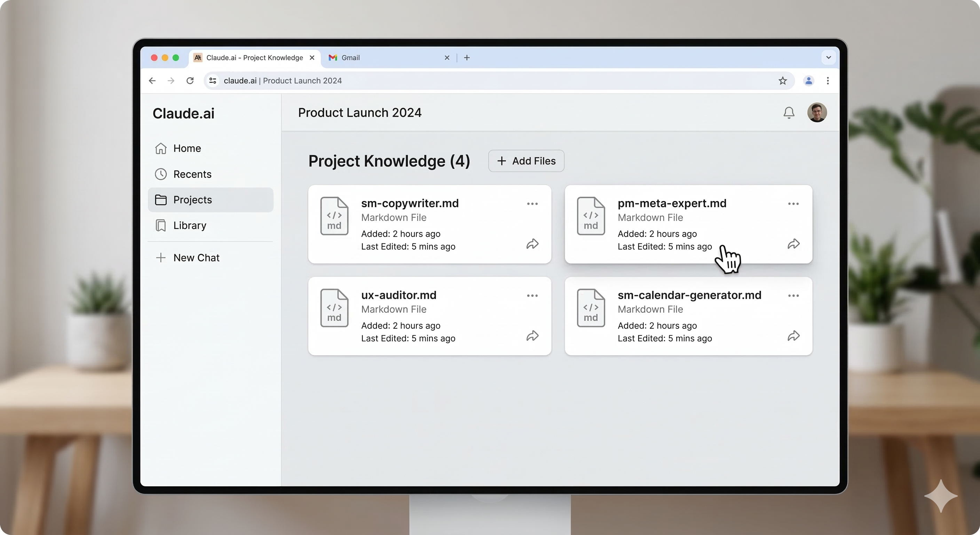Open the sm-calendar-generator.md file name
Screen dimensions: 980x535
[x=689, y=295]
